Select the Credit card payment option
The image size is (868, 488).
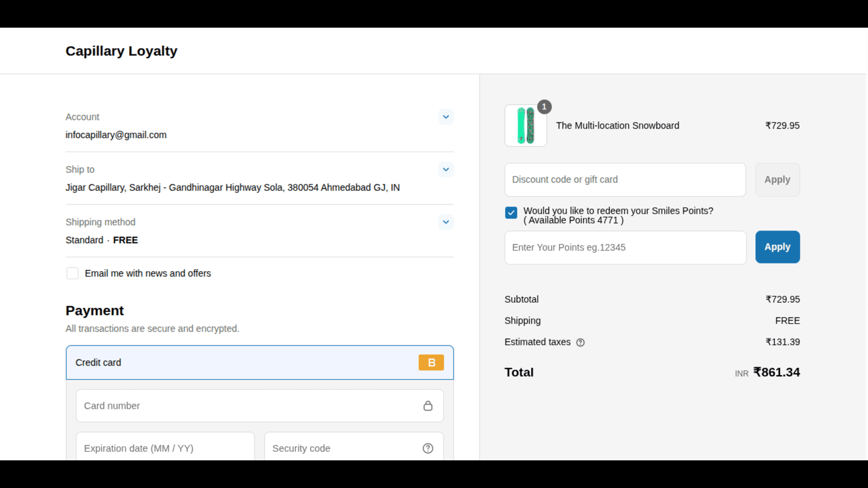coord(259,362)
